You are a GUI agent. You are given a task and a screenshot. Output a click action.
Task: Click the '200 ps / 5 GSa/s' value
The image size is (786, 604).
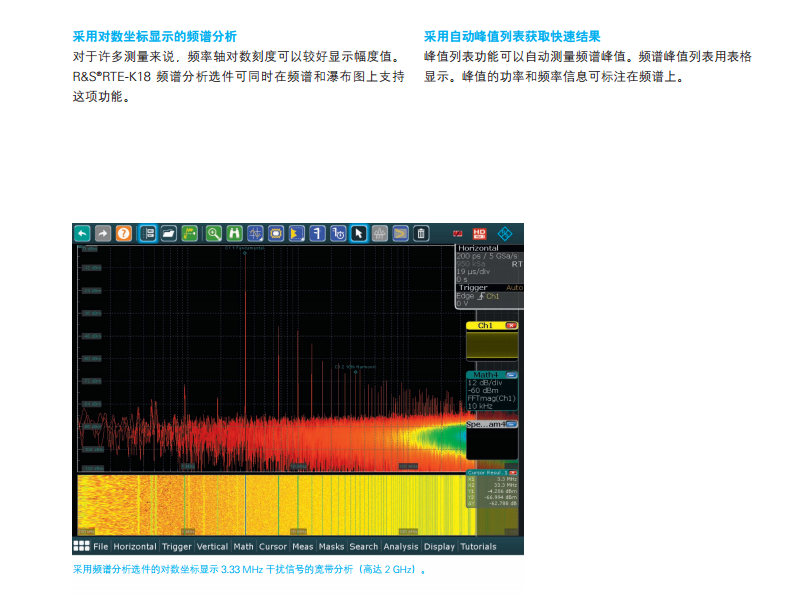click(487, 256)
